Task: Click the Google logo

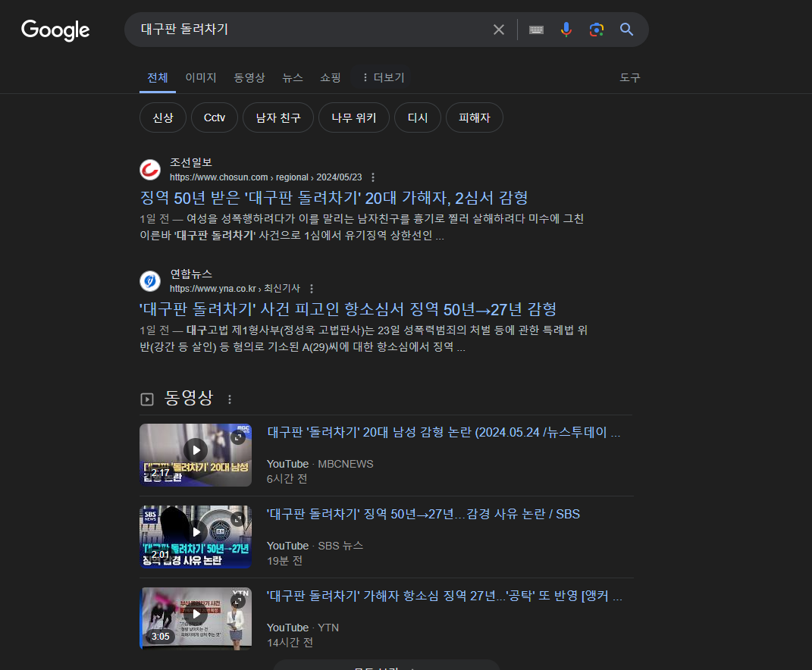Action: (55, 30)
